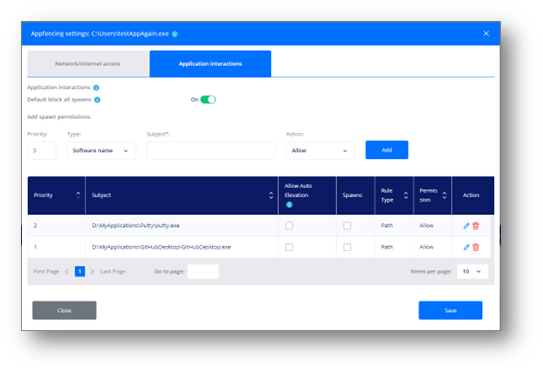Check Allow Auto Elevation for GitHubDesktop.exe
This screenshot has width=543, height=373.
click(289, 247)
